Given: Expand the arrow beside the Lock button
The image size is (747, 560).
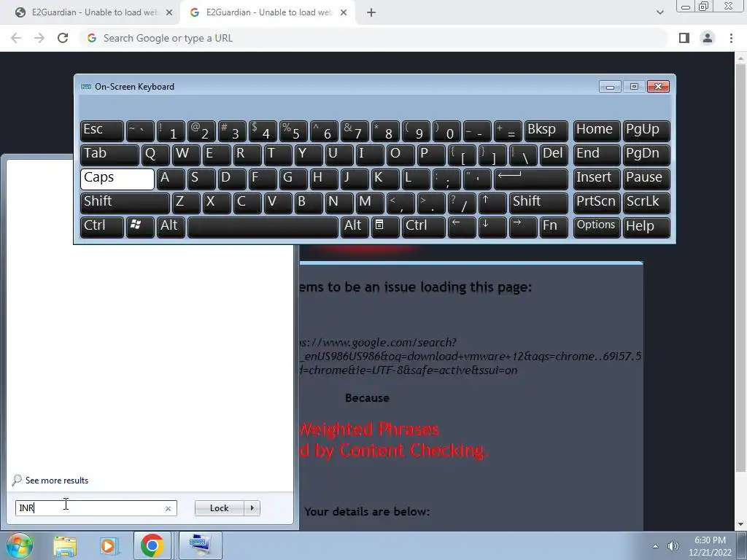Looking at the screenshot, I should 252,508.
